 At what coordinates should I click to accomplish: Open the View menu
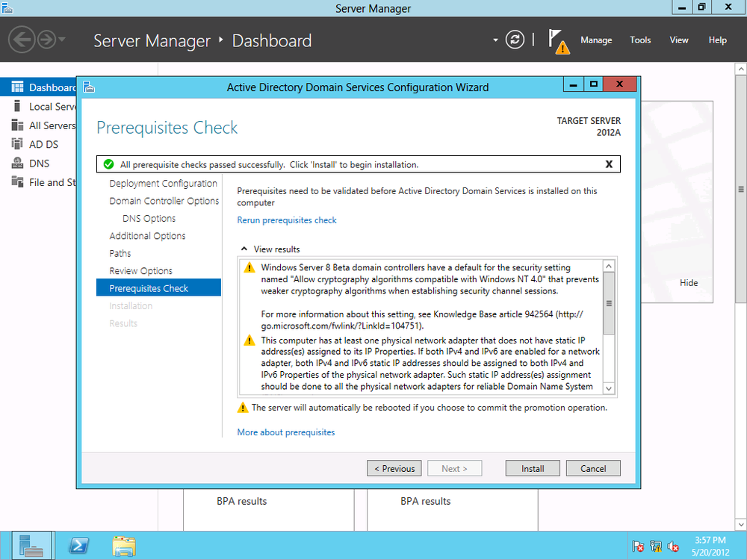pos(679,40)
